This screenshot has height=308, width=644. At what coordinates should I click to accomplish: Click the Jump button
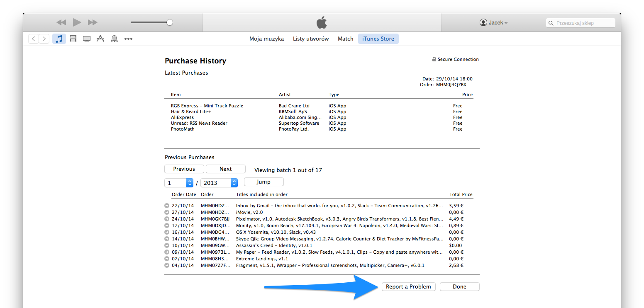pos(263,182)
